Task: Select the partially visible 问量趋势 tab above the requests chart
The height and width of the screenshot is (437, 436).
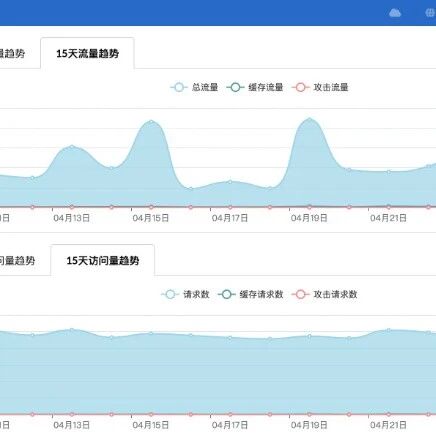Action: [17, 260]
